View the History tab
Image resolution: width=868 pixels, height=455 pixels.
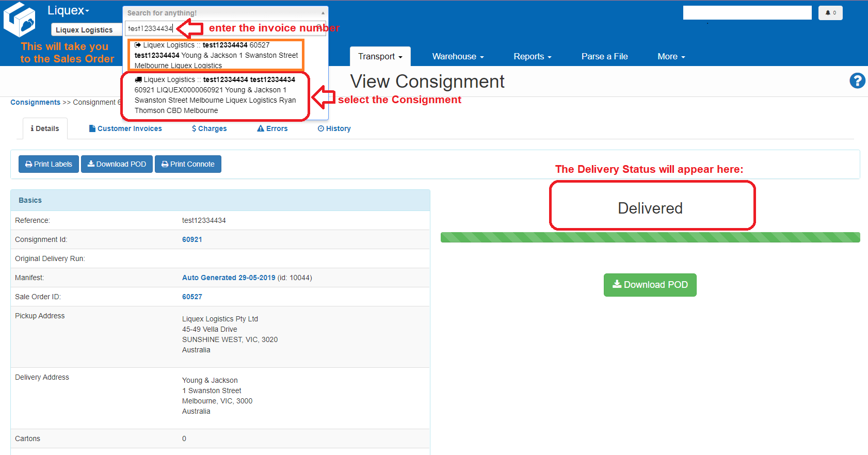coord(334,128)
